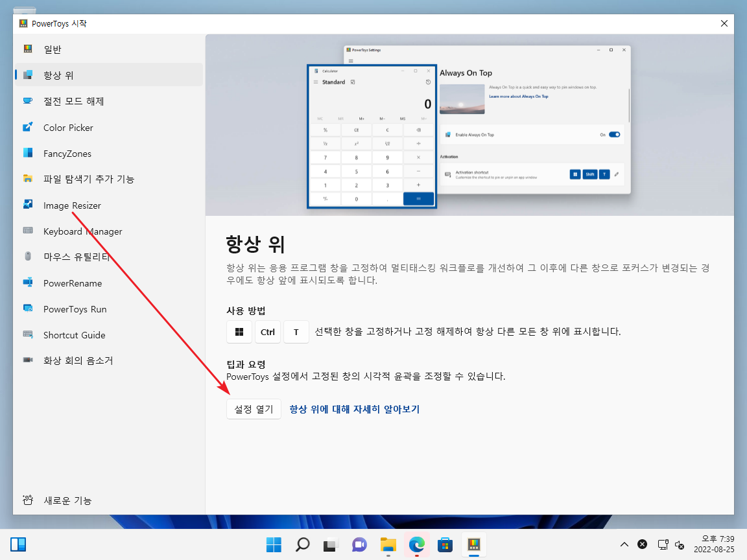Screen dimensions: 747x560
Task: Open taskbar Search
Action: [302, 544]
